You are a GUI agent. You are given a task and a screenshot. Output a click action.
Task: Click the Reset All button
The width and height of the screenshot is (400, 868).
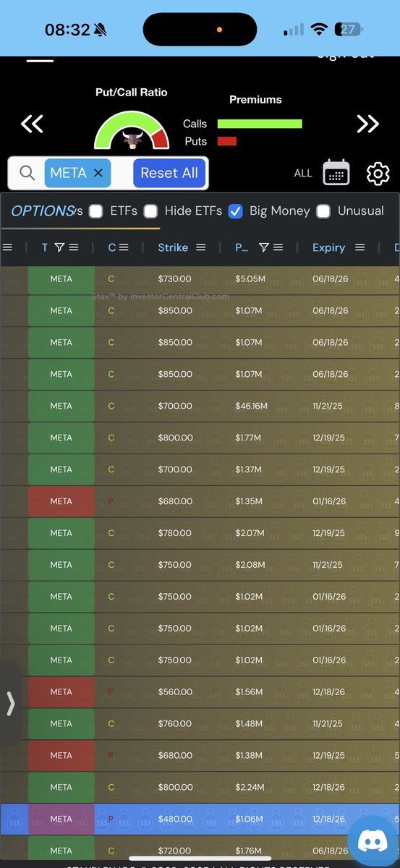[x=169, y=173]
